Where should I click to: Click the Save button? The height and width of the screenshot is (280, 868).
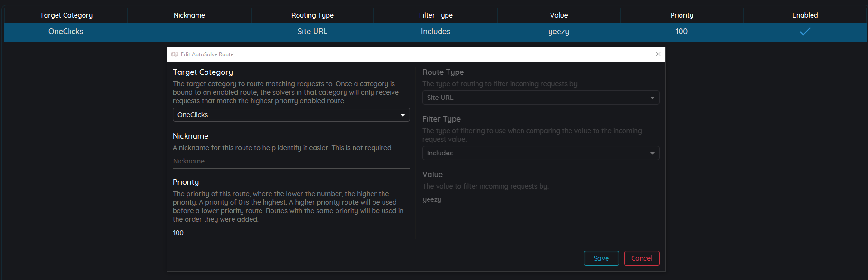(x=601, y=258)
